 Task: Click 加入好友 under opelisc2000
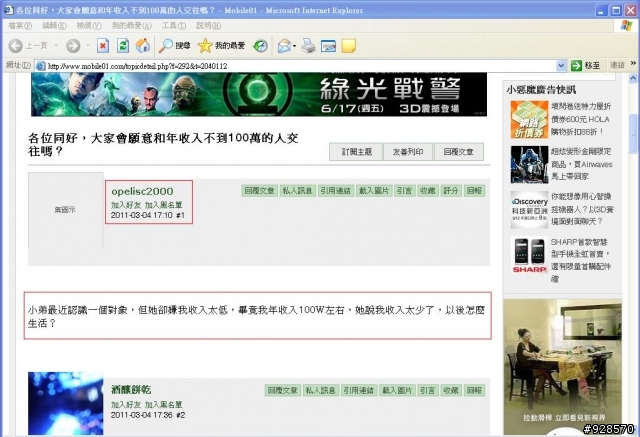[x=126, y=205]
